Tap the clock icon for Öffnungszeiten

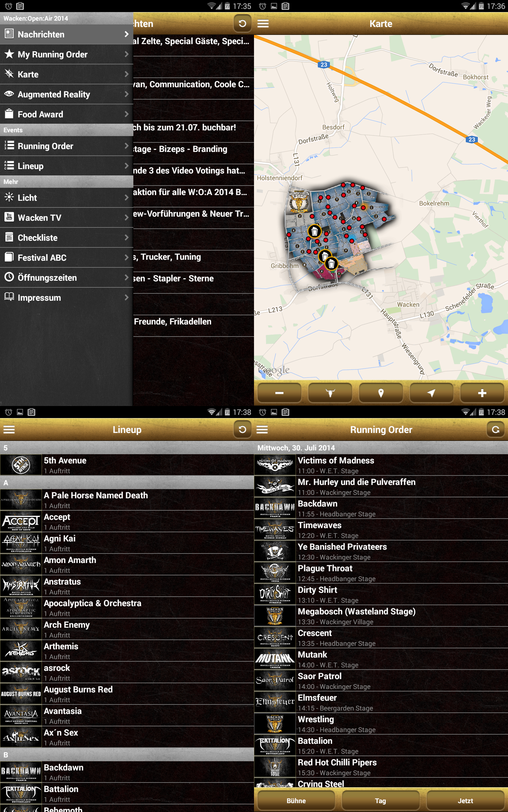(9, 277)
